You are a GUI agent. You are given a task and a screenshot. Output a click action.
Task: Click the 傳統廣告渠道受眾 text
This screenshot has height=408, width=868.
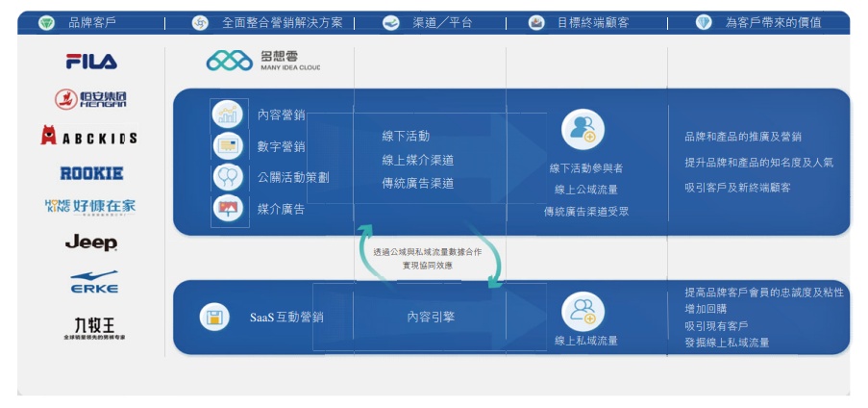click(x=586, y=211)
